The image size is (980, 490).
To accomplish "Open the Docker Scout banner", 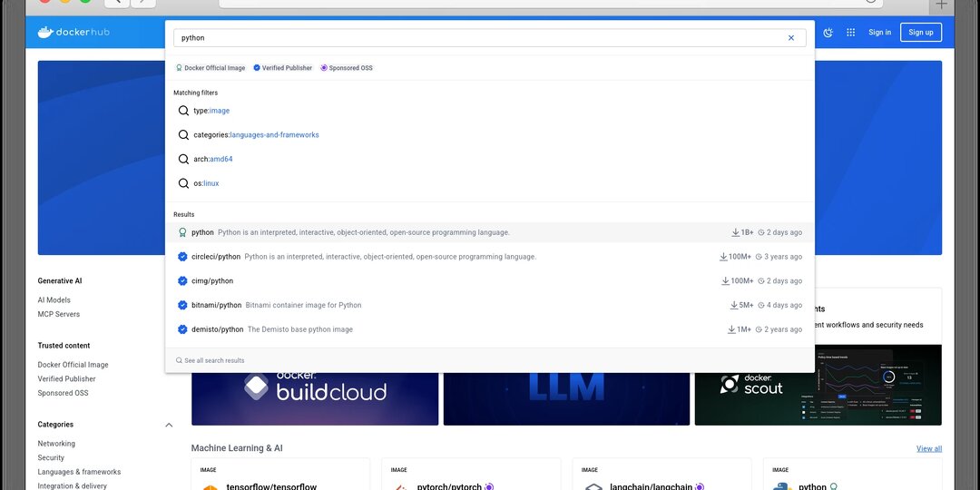I will [818, 385].
